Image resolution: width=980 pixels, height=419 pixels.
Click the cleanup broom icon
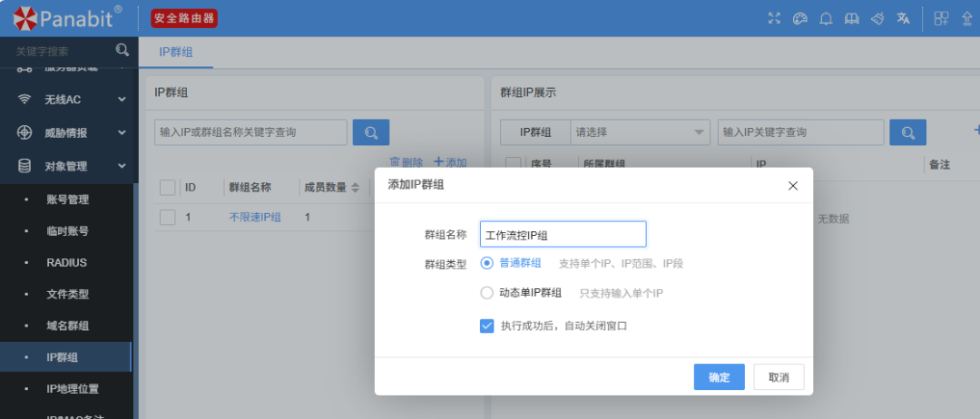click(x=877, y=19)
